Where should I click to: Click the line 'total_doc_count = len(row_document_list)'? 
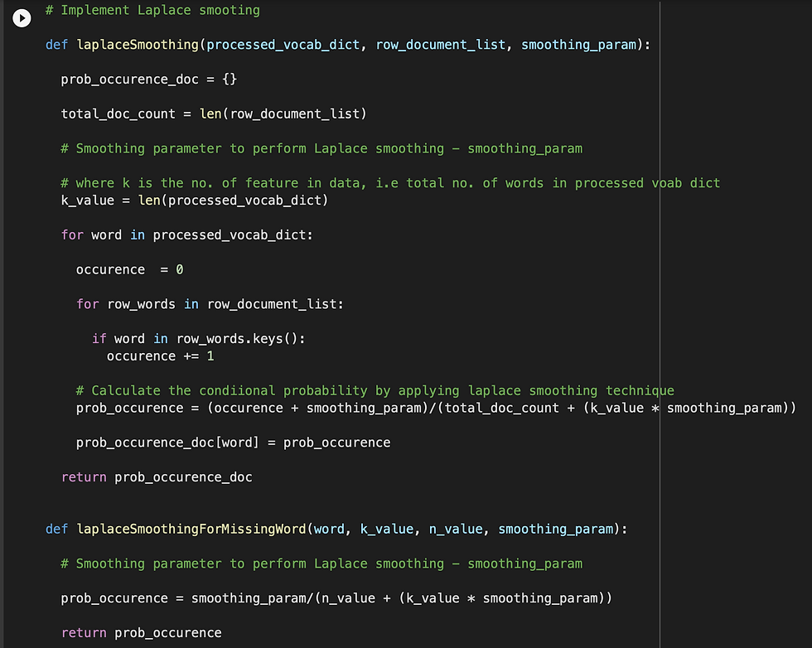point(214,114)
